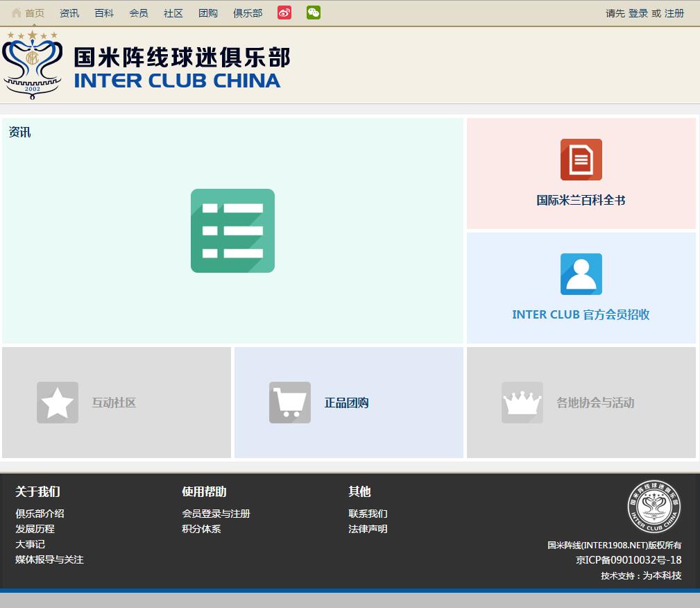Open the Weibo icon in top navigation

coord(284,13)
